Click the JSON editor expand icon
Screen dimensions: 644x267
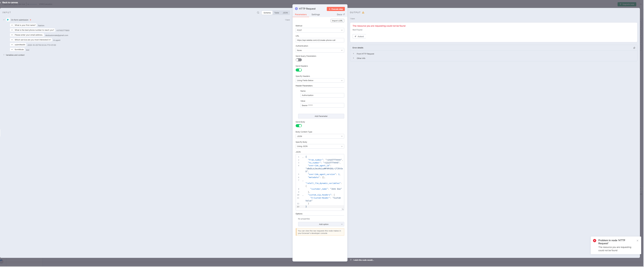[343, 209]
